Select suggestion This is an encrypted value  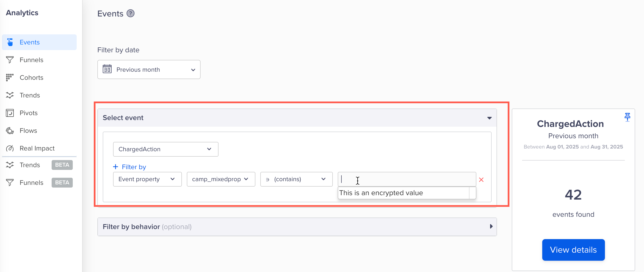coord(381,192)
